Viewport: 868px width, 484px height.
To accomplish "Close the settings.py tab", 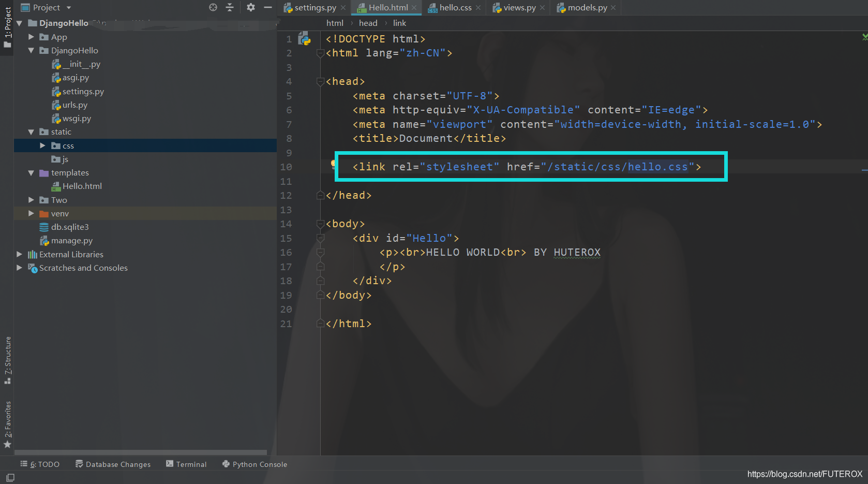I will [343, 8].
